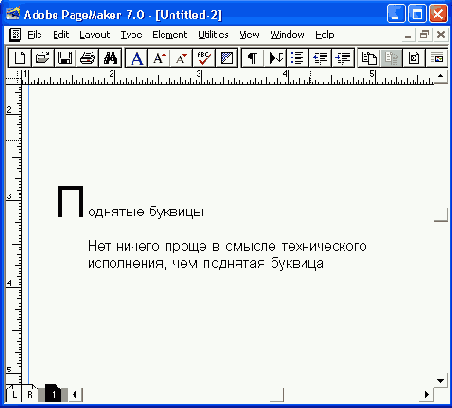Run the spelling check with the ABC checkmark icon
The height and width of the screenshot is (408, 452).
tap(204, 58)
